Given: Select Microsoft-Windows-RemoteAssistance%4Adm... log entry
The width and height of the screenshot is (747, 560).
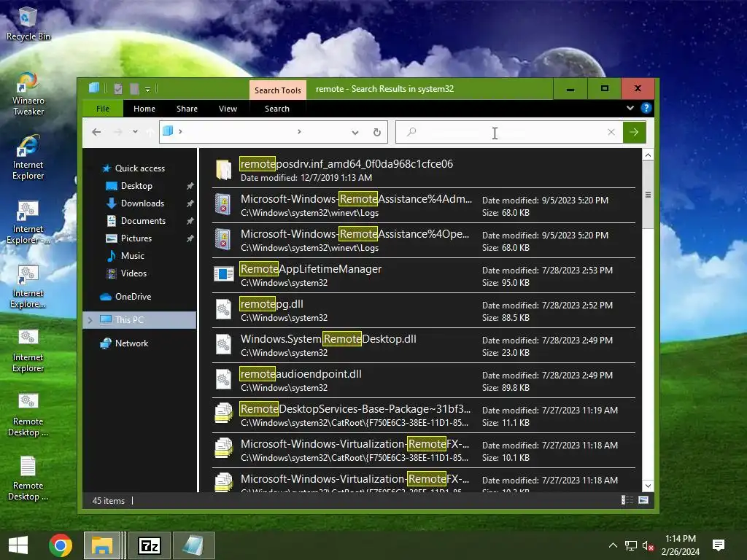Looking at the screenshot, I should (x=424, y=205).
